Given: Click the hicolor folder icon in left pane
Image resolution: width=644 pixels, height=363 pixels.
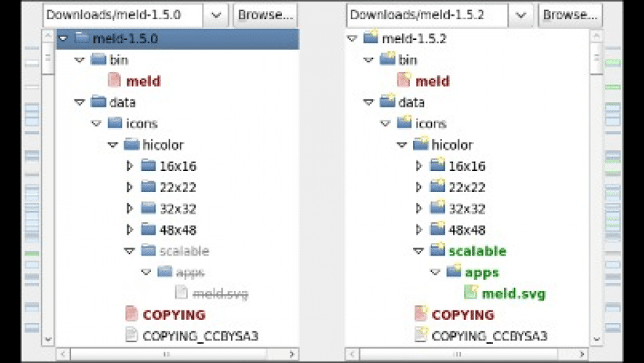Looking at the screenshot, I should click(132, 144).
